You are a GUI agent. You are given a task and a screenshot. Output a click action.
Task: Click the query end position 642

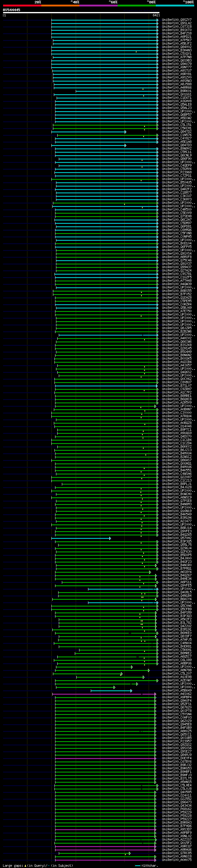(x=155, y=15)
